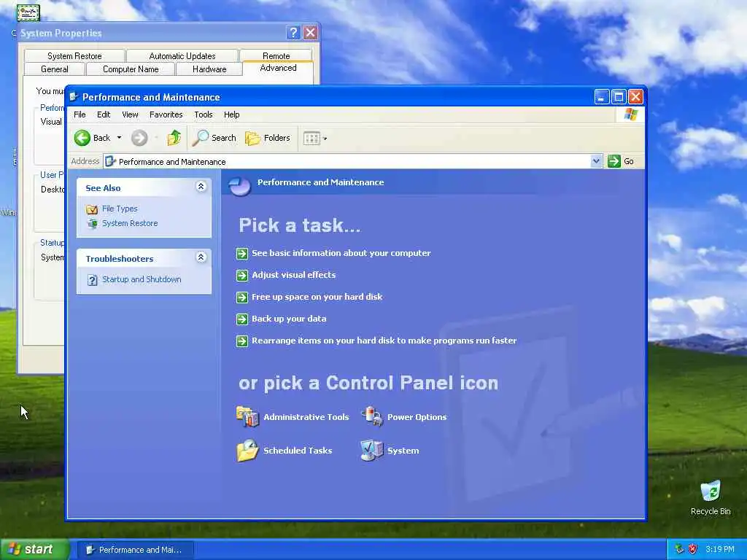The height and width of the screenshot is (560, 747).
Task: Click See basic information about your computer
Action: pyautogui.click(x=341, y=253)
